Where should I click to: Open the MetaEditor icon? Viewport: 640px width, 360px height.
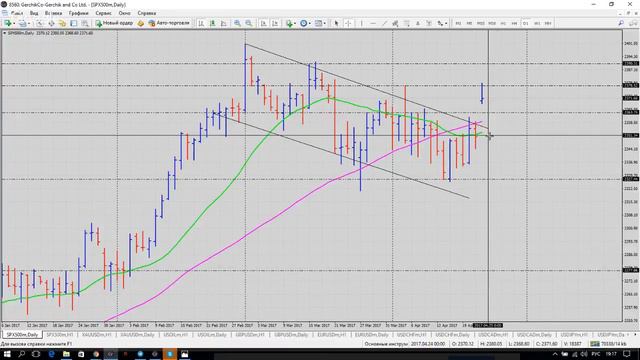(140, 23)
